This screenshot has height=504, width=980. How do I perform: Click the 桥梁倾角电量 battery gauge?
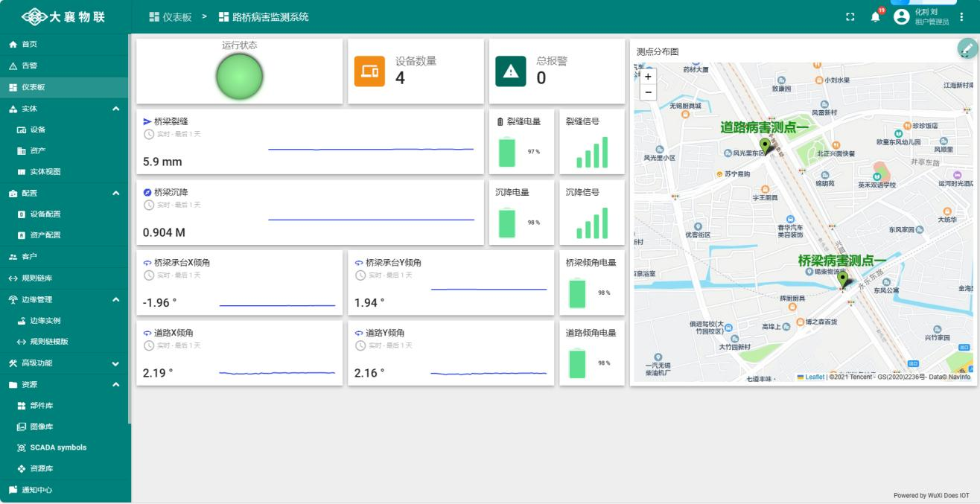[577, 293]
